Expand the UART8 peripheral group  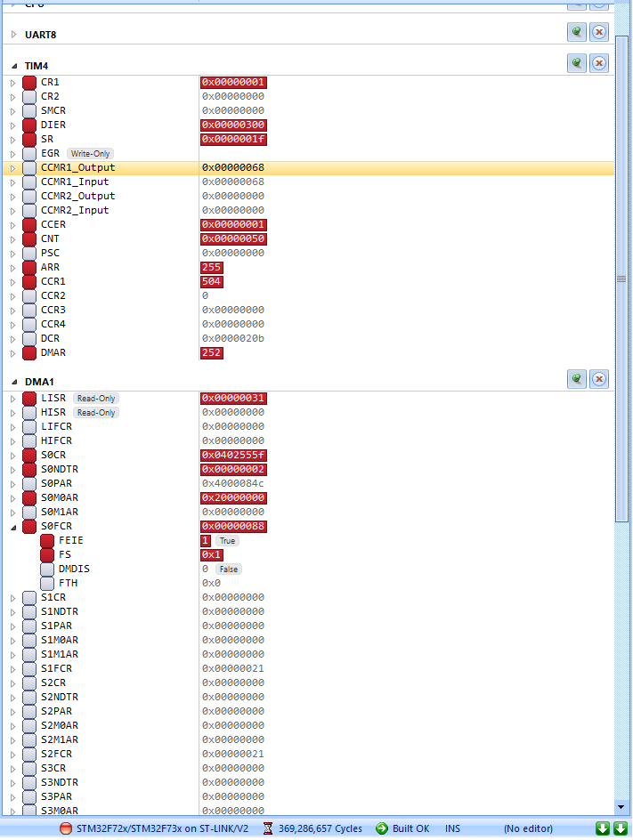pyautogui.click(x=14, y=35)
